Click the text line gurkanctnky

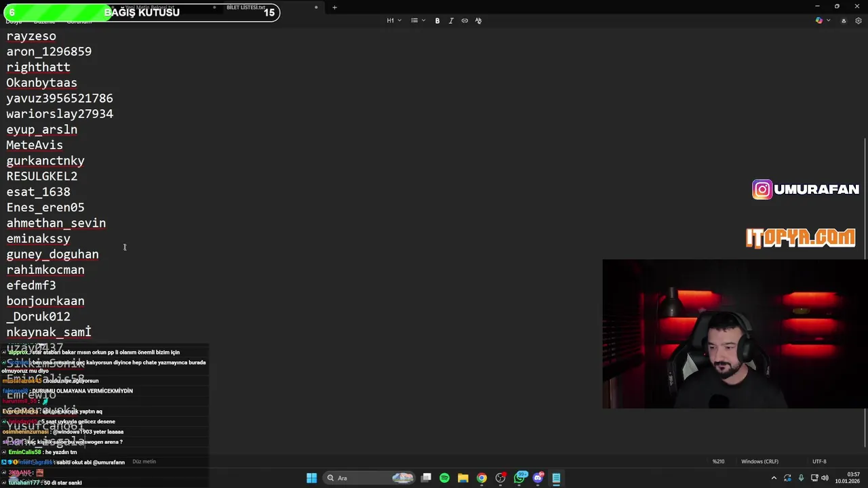coord(45,161)
